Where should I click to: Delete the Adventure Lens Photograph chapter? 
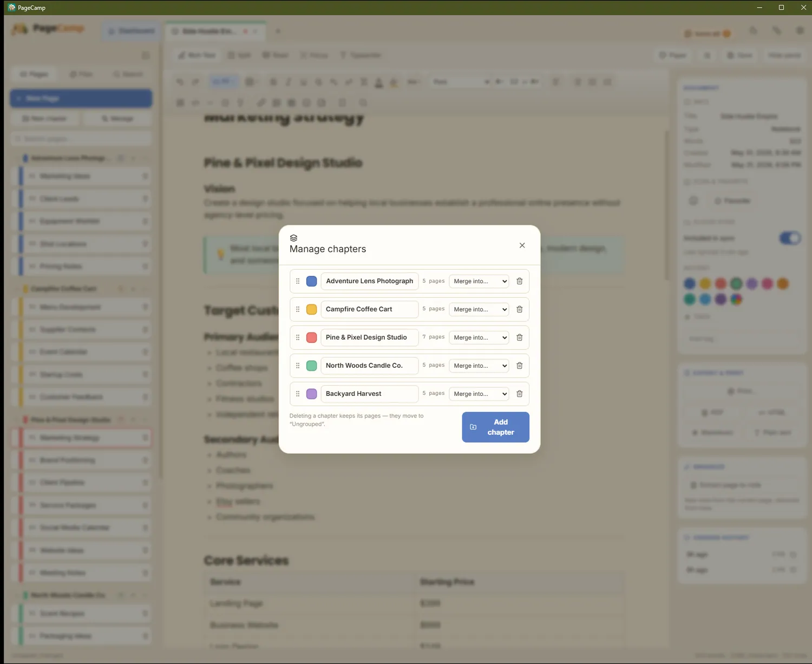519,281
